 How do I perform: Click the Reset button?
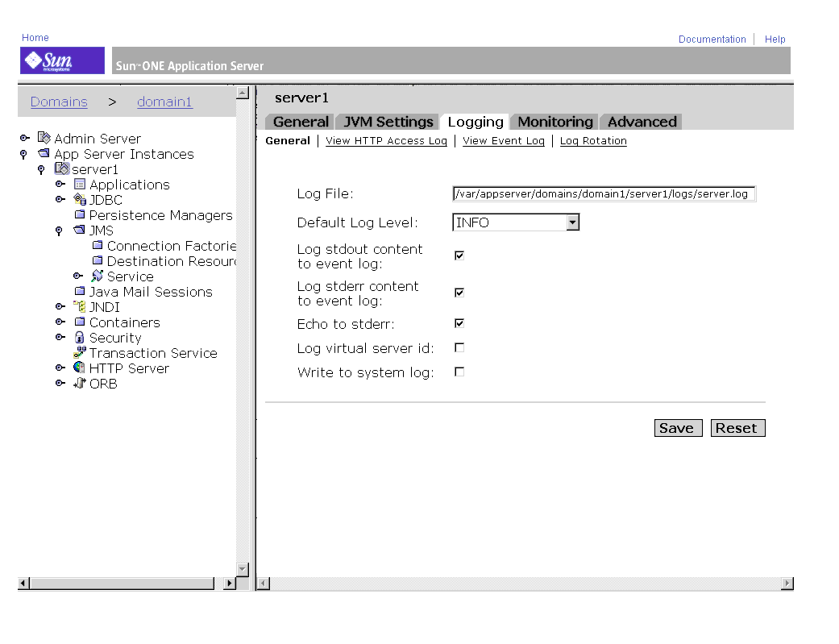(x=738, y=428)
